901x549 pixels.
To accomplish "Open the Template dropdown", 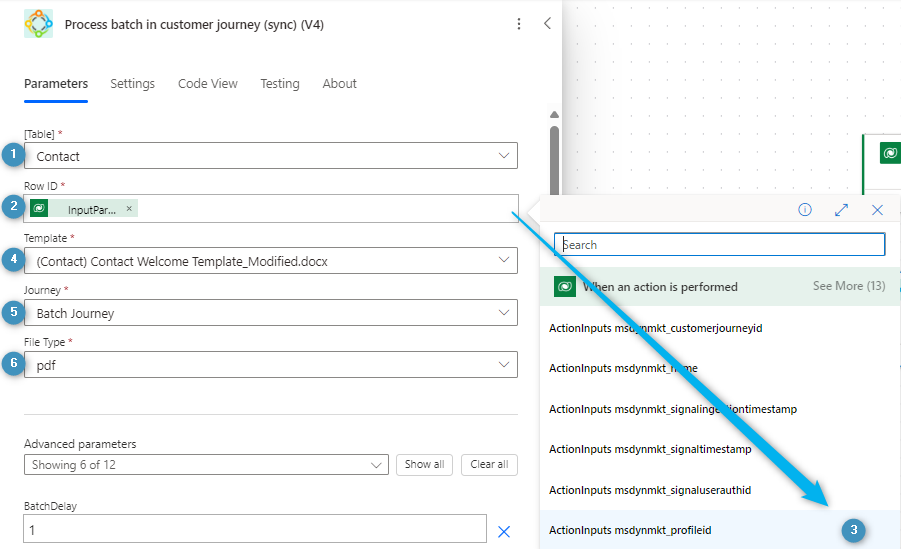I will [x=271, y=261].
